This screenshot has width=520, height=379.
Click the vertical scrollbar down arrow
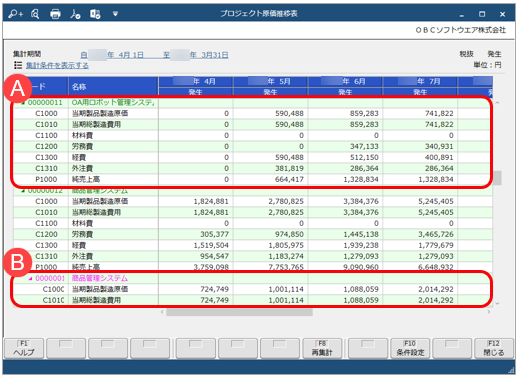click(497, 303)
